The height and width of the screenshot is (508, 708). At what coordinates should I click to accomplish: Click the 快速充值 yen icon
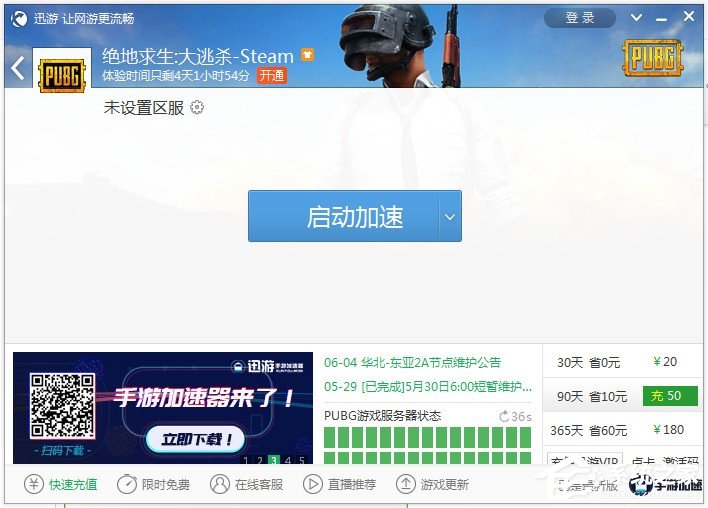point(34,485)
